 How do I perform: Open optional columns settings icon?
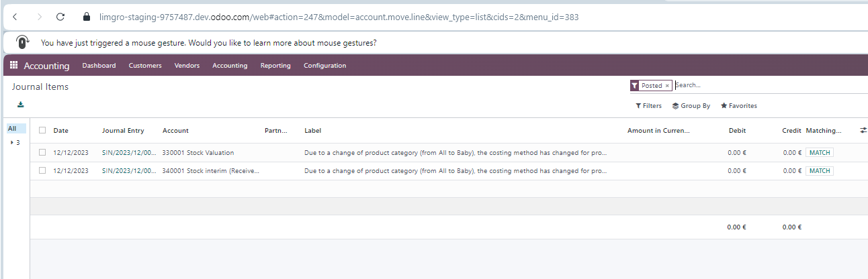(x=863, y=131)
